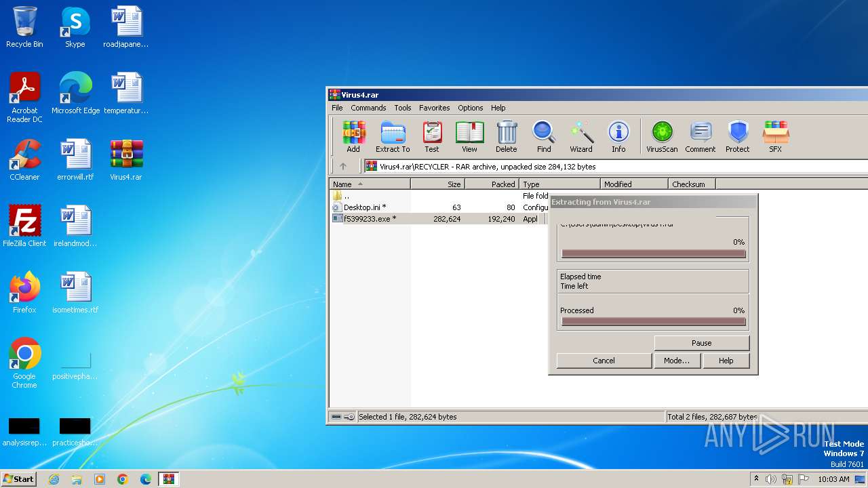Select the Firefox desktop shortcut
Screen dimensions: 868x488
(24, 293)
